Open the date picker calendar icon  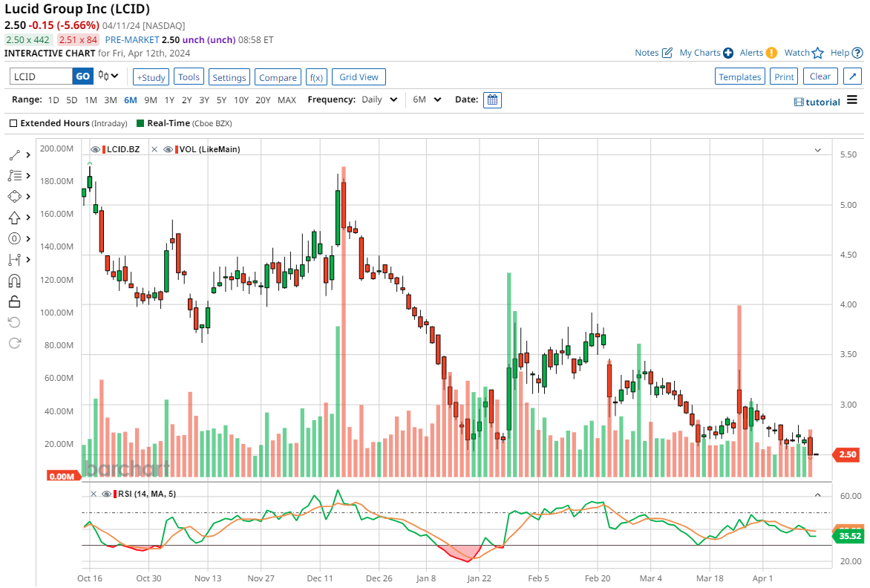click(x=492, y=99)
